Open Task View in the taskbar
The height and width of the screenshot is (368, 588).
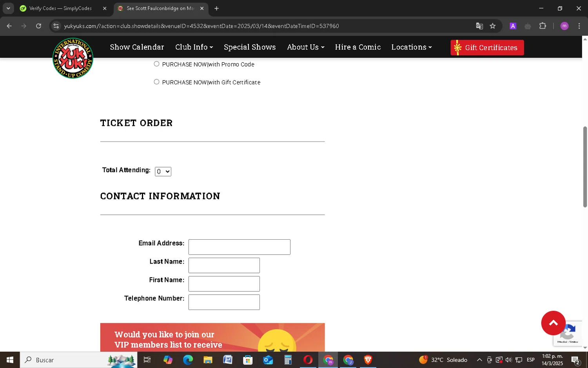click(x=147, y=360)
